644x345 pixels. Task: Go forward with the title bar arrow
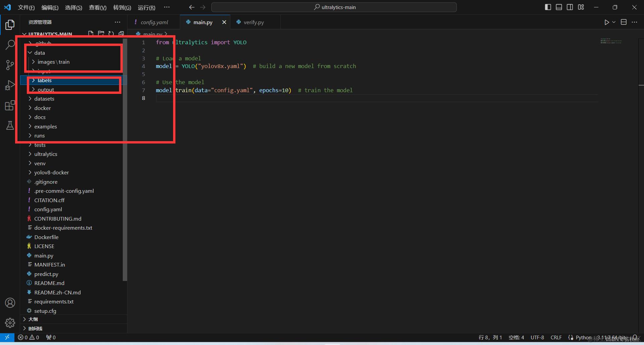click(x=203, y=7)
